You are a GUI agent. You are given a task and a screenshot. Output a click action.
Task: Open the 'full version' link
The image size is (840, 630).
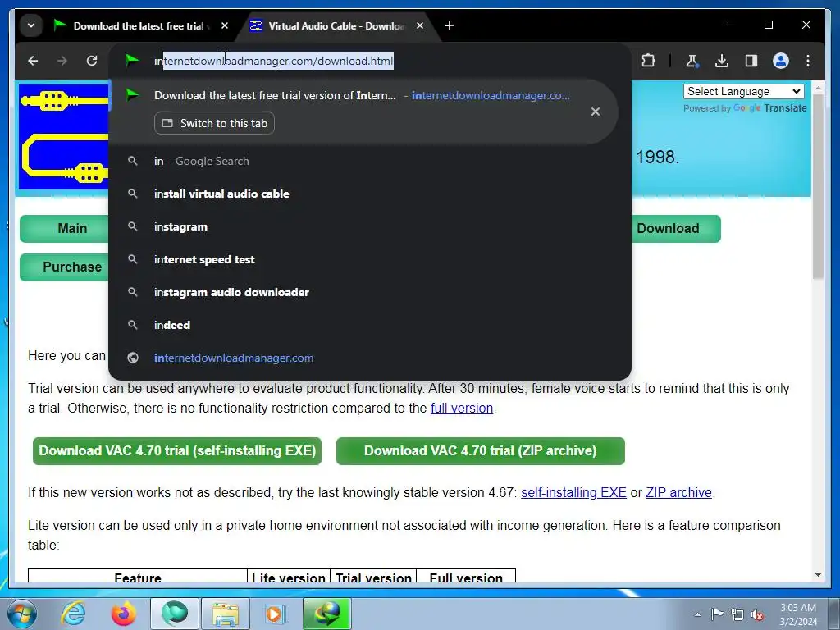tap(462, 409)
